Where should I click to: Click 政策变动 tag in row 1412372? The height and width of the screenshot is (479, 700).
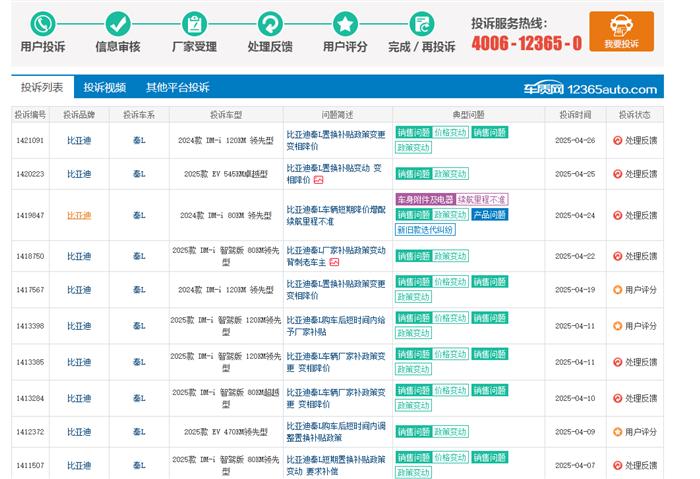point(450,432)
